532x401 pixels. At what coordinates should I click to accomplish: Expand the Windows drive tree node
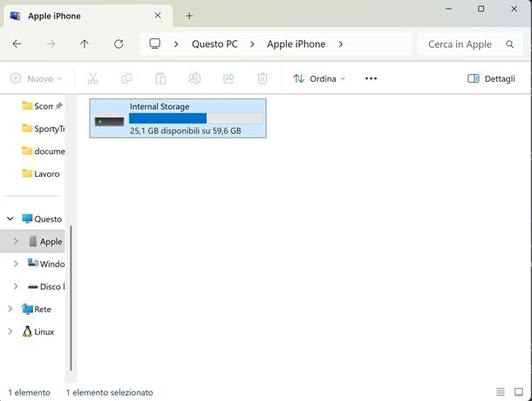click(16, 263)
